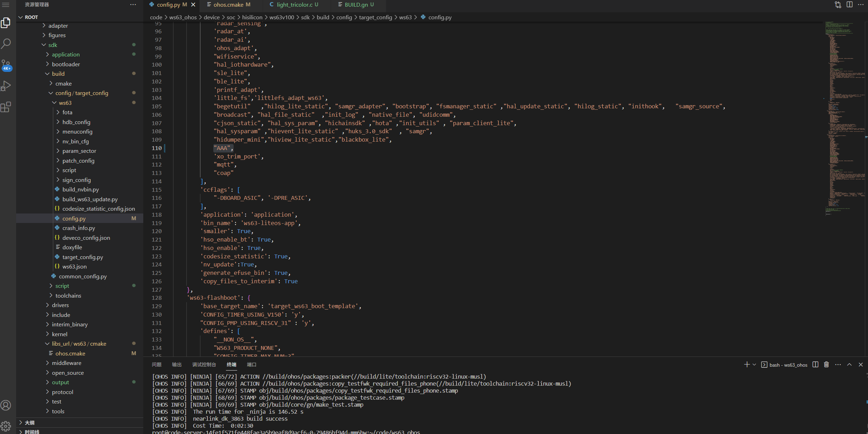Split the editor using the split icon
The height and width of the screenshot is (434, 868).
850,5
